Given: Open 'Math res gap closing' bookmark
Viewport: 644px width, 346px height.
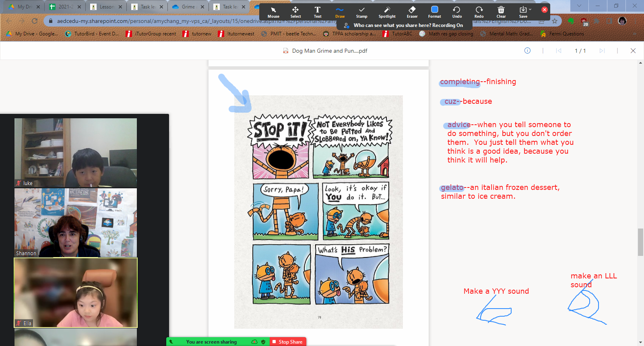Looking at the screenshot, I should (x=446, y=34).
